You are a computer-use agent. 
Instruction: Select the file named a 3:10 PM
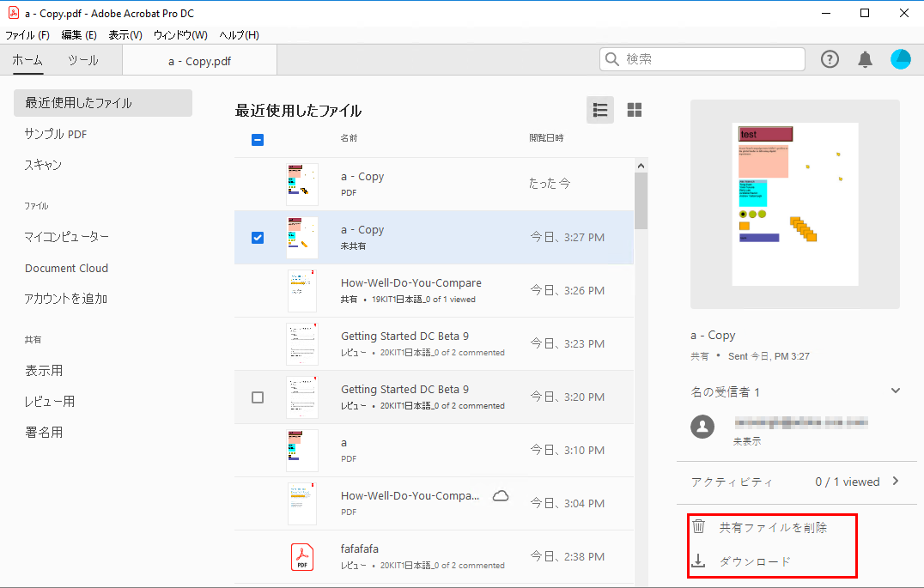(343, 442)
